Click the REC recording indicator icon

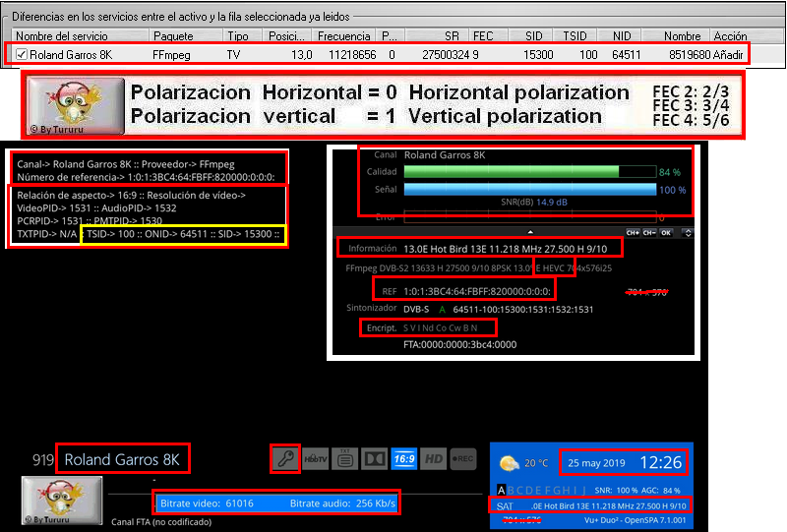tap(463, 458)
